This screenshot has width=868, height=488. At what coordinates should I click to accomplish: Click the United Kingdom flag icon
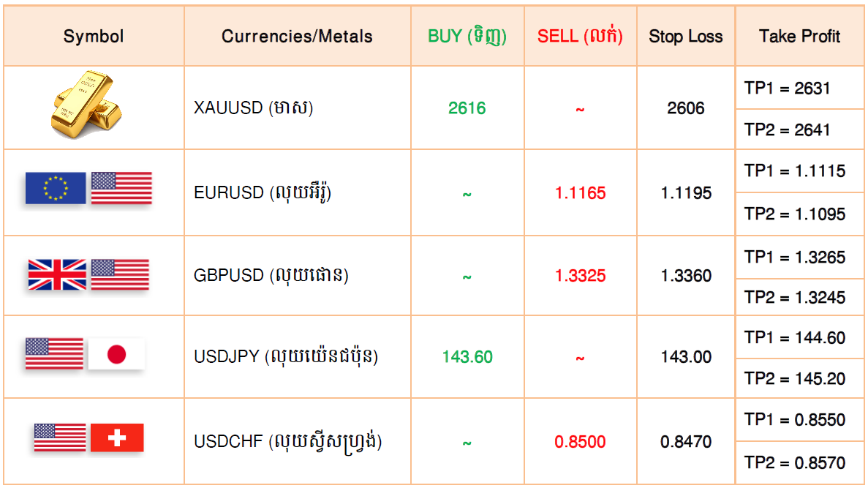click(x=57, y=275)
